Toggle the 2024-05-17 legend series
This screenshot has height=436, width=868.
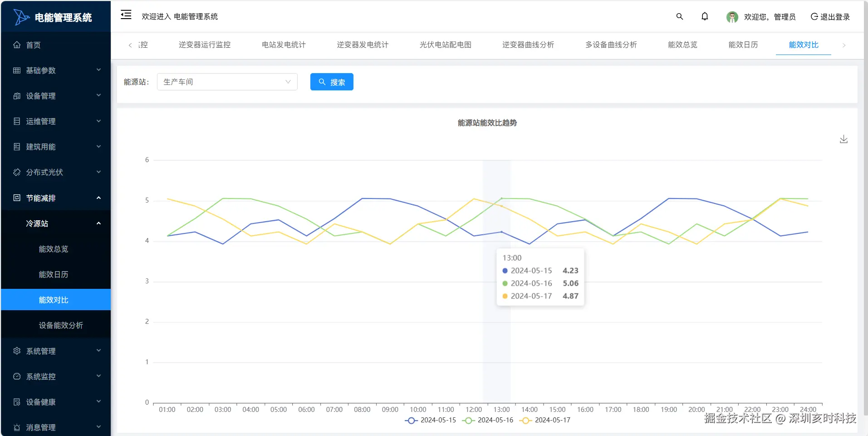(x=544, y=420)
